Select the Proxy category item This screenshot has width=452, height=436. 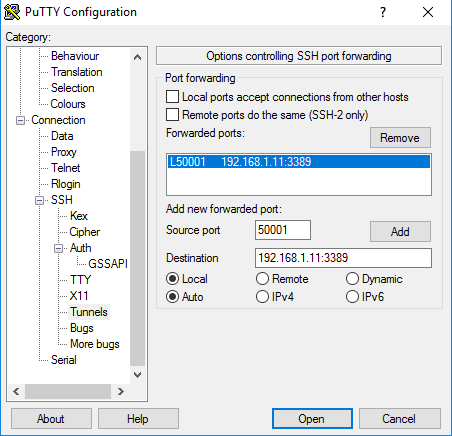(64, 152)
